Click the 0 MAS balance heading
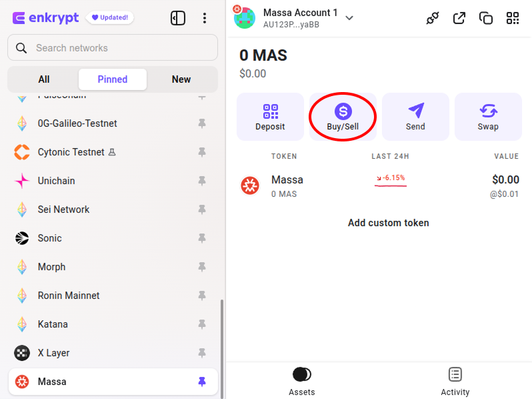The height and width of the screenshot is (399, 532). (x=263, y=55)
